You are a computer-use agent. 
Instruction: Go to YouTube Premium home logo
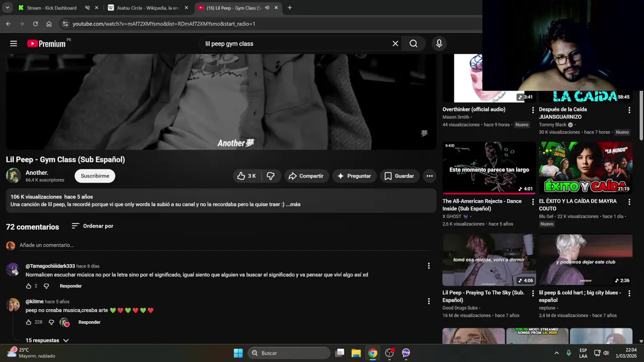(46, 44)
